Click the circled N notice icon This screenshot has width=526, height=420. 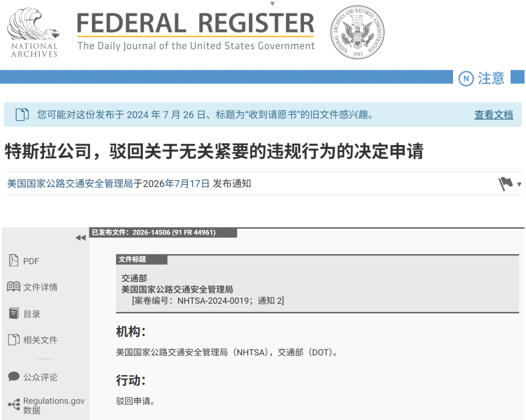coord(466,79)
